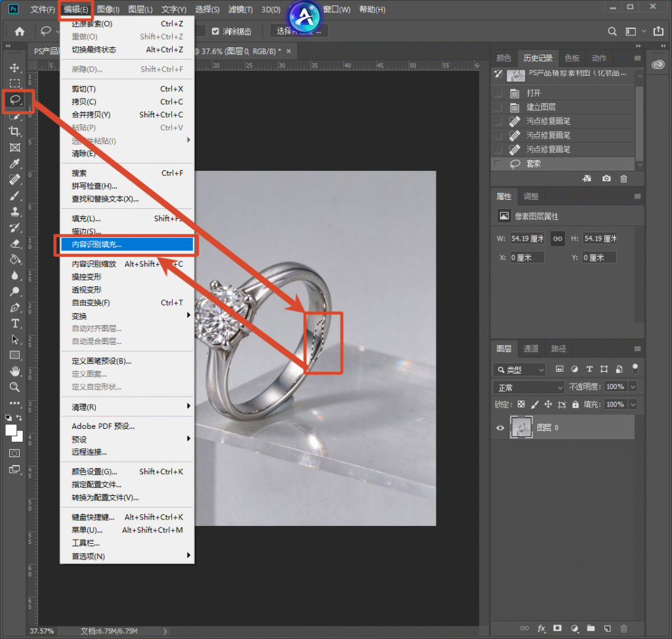The height and width of the screenshot is (639, 672).
Task: Pick the Crop tool
Action: [14, 131]
